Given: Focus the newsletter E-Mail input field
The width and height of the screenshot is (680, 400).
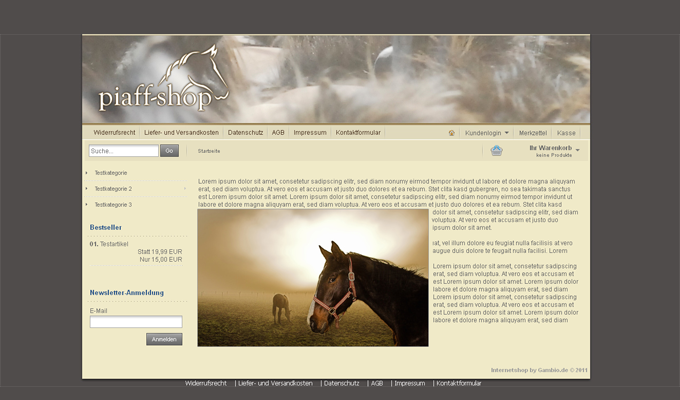Looking at the screenshot, I should [136, 322].
